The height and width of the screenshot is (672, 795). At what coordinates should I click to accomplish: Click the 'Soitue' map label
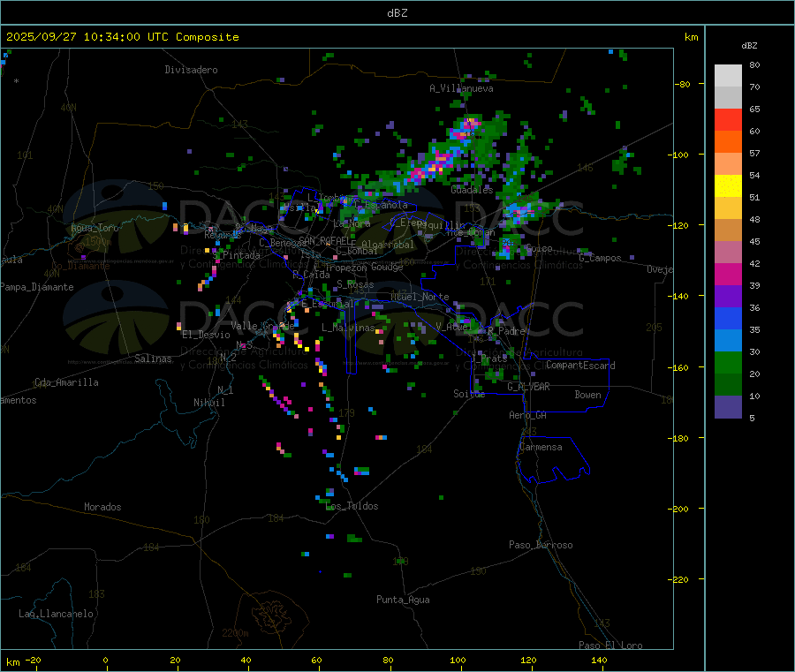click(x=470, y=394)
